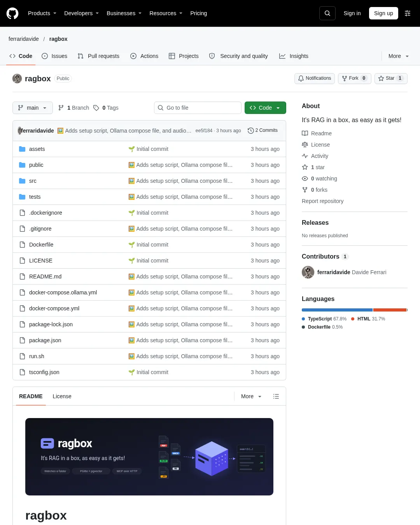Switch to the Projects tab
420x525 pixels.
[184, 56]
